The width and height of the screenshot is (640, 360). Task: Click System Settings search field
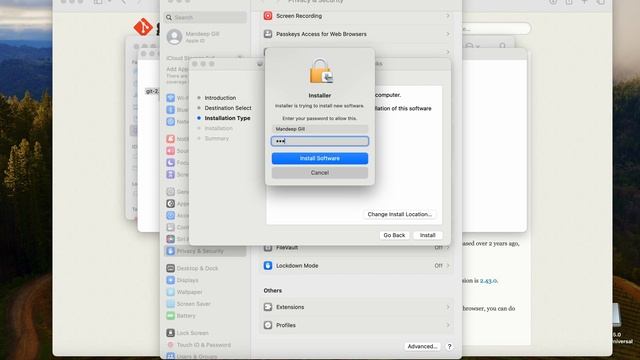(x=205, y=18)
